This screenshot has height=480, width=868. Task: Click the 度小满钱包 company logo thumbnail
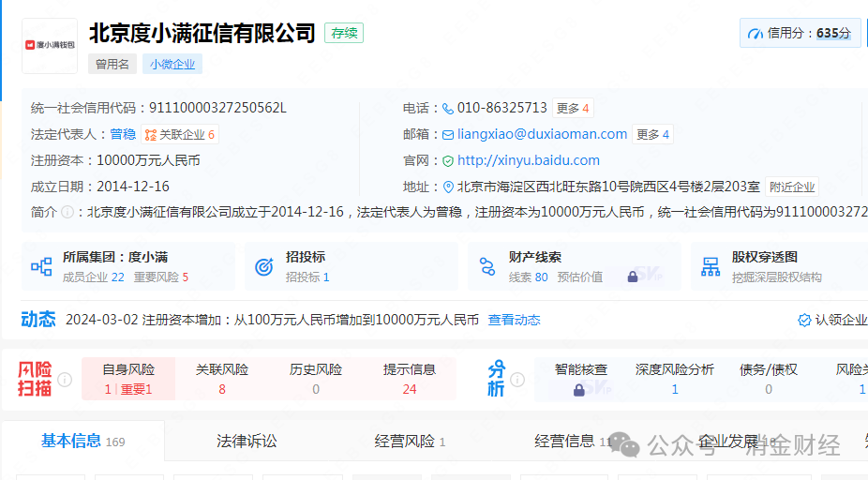[50, 45]
